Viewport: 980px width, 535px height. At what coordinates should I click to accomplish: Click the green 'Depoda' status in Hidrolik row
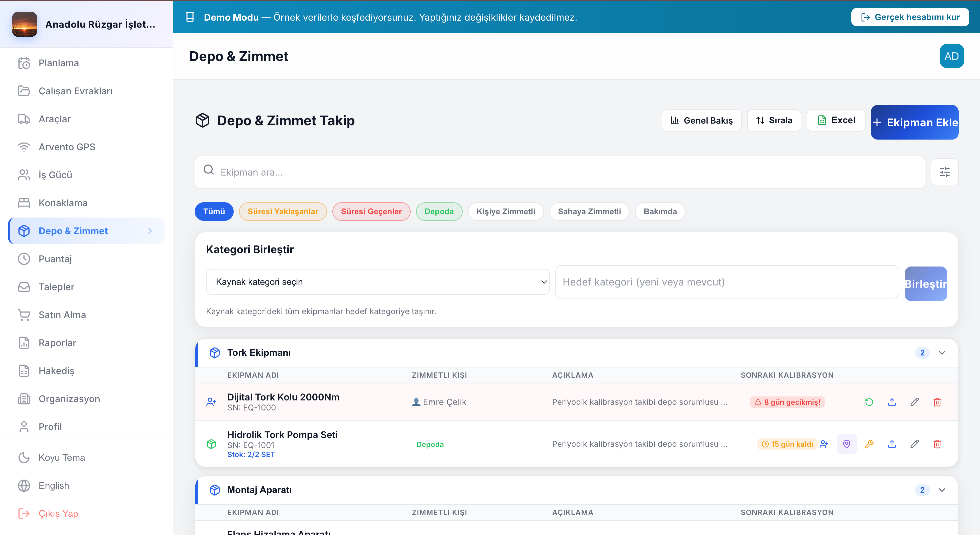point(430,444)
